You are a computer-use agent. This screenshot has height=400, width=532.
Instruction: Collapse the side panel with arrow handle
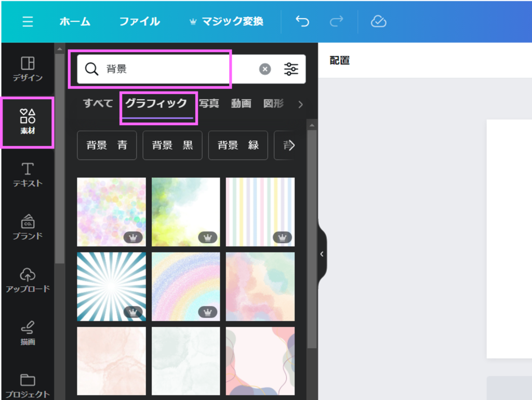coord(322,254)
